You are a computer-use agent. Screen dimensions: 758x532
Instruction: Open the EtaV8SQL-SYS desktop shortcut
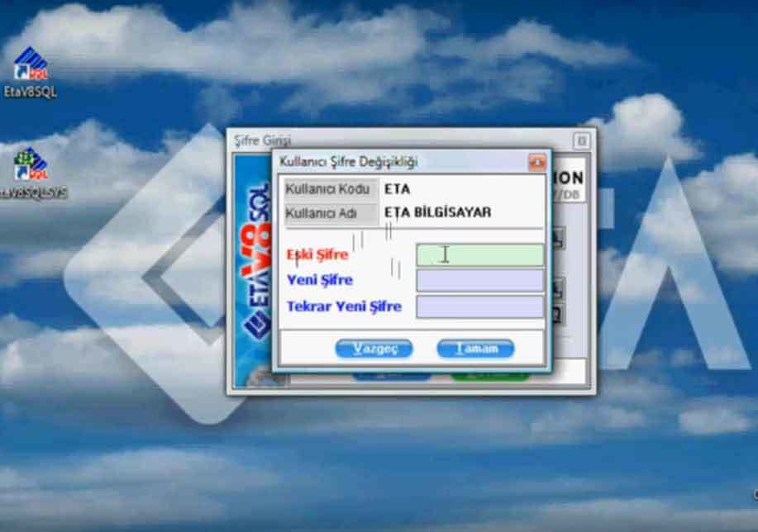(x=32, y=174)
